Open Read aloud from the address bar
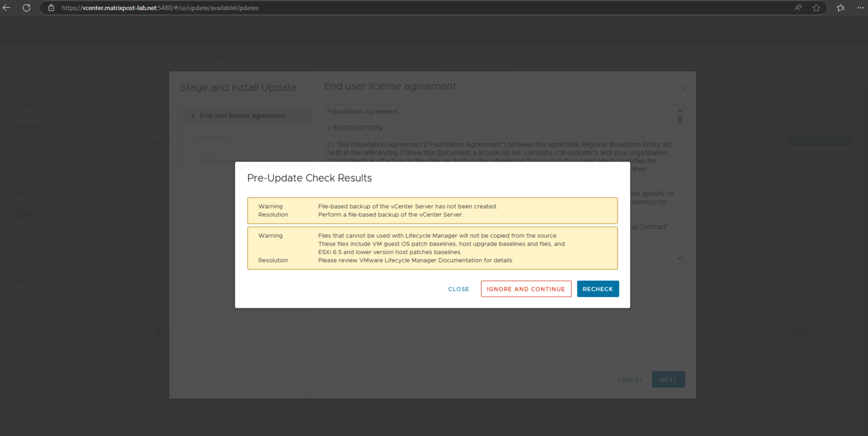 (x=797, y=7)
